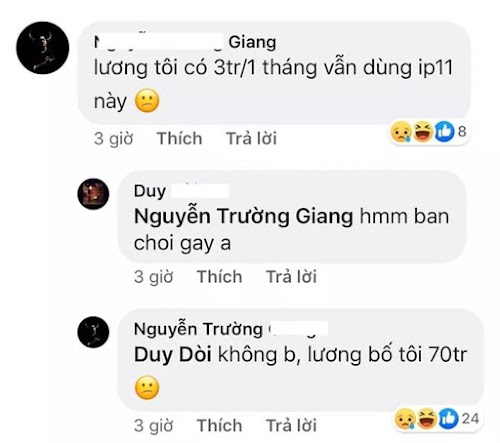Click the thumbs-up reaction icon on first comment
Screen dimensions: 500x443
tap(444, 132)
